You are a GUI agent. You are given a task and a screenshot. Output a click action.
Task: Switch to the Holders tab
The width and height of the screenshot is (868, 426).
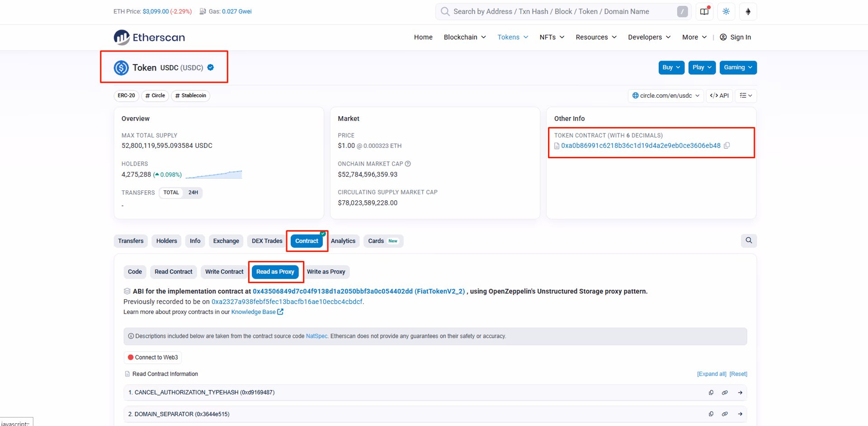(x=166, y=241)
